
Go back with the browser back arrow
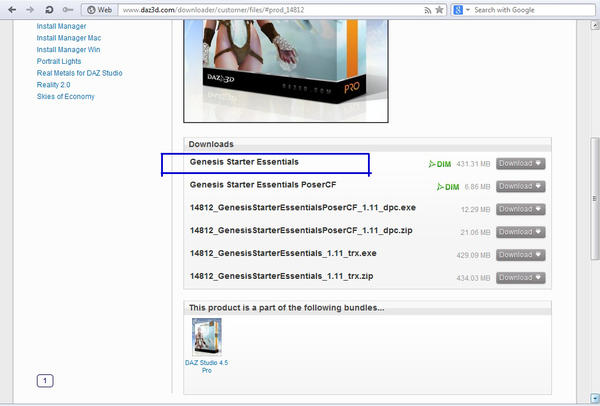(12, 10)
